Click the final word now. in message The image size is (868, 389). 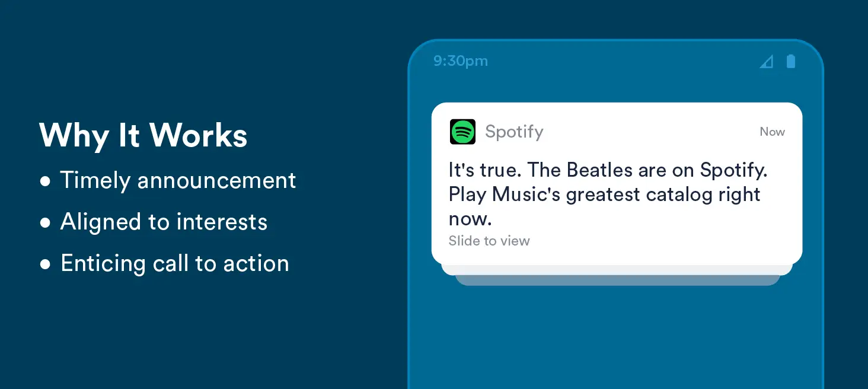470,220
